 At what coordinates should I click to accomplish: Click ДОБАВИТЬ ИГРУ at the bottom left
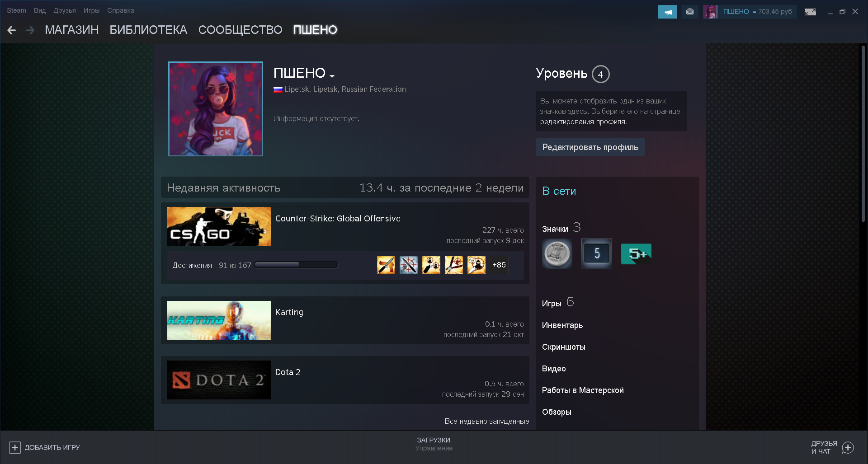click(x=52, y=447)
